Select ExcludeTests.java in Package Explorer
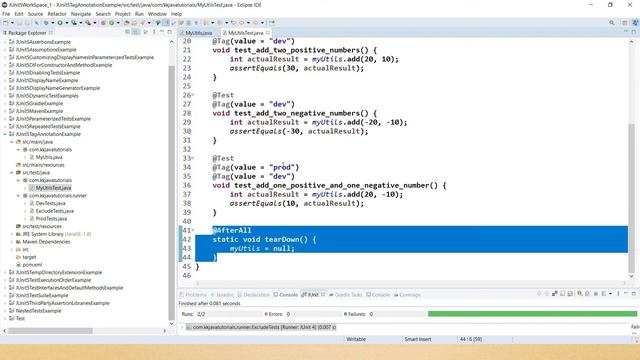 point(55,211)
